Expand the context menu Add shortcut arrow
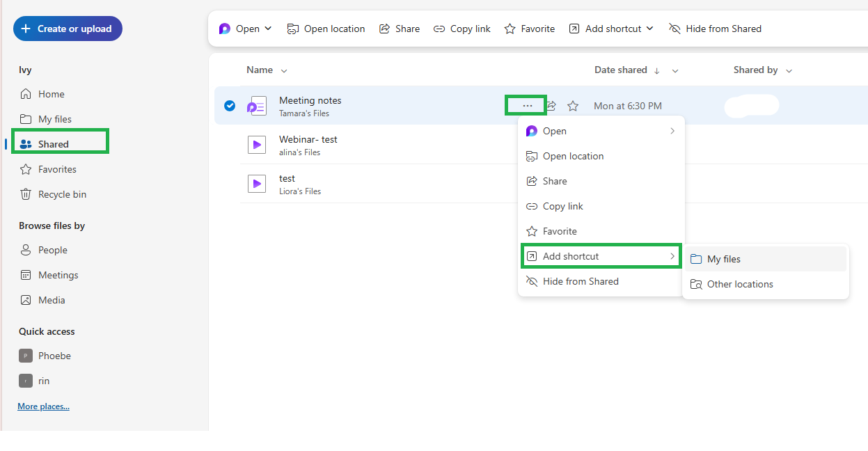868x451 pixels. (672, 256)
